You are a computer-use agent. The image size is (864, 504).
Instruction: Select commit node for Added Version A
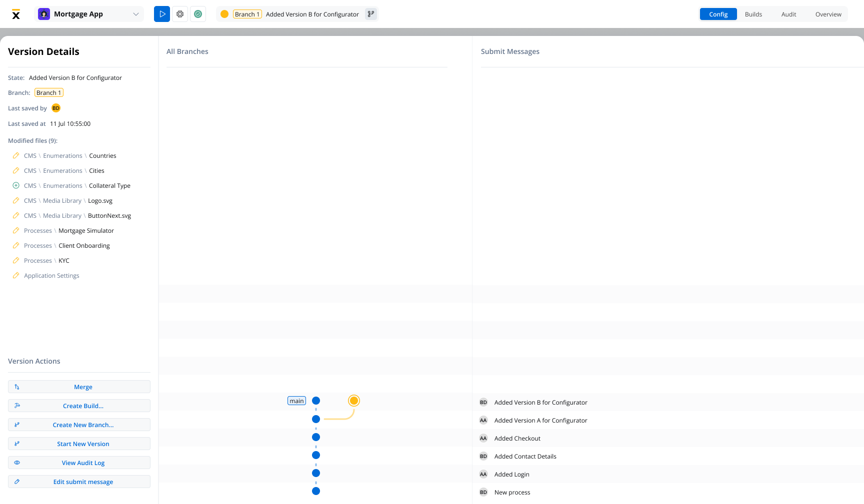point(316,419)
